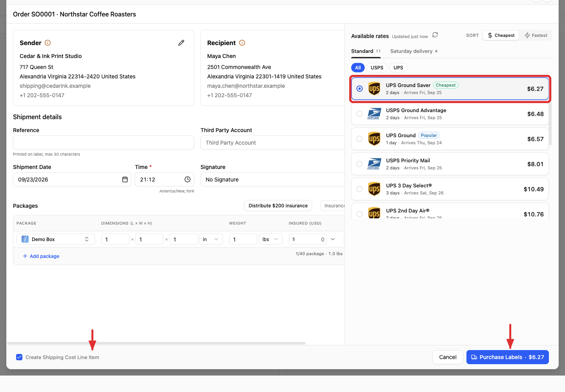The image size is (565, 392).
Task: Click the info icon beside Sender
Action: [x=48, y=43]
